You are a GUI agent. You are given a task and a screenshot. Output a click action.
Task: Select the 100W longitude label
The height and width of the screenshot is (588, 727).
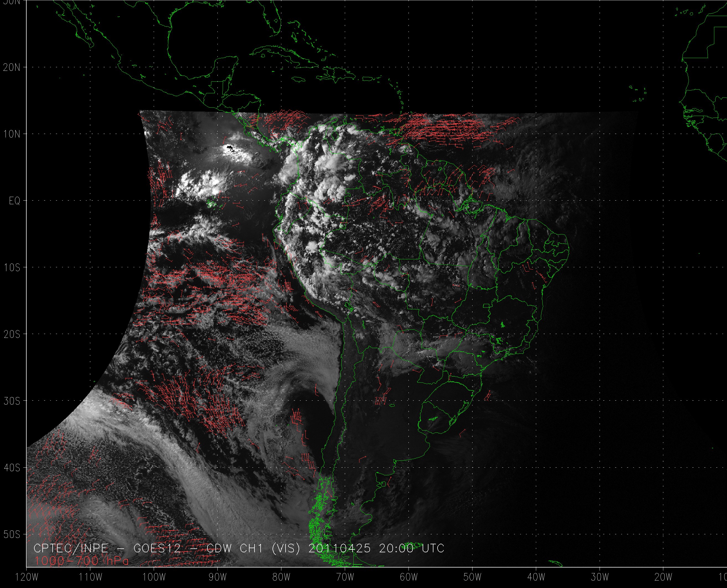(154, 577)
